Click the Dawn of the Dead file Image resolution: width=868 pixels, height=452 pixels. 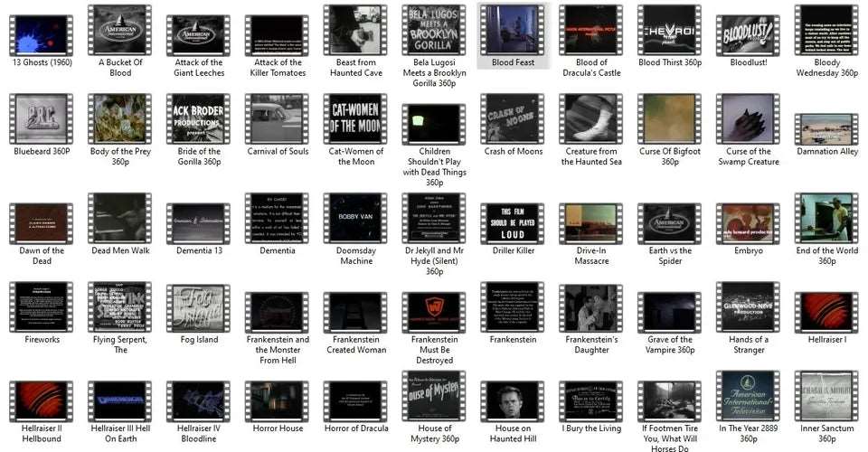tap(42, 222)
